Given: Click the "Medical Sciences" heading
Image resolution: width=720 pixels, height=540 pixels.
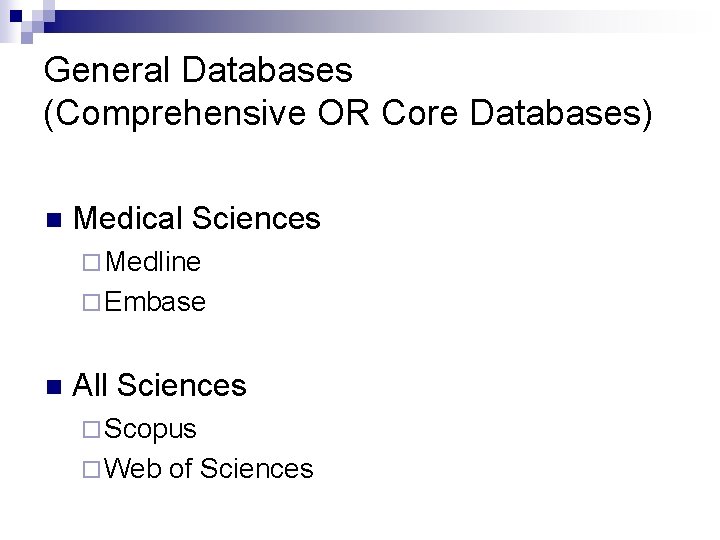Looking at the screenshot, I should pos(197,218).
